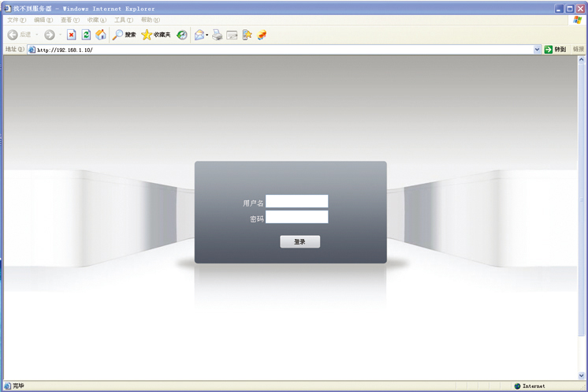
Task: Click the 转到 (Go) button
Action: [x=555, y=50]
